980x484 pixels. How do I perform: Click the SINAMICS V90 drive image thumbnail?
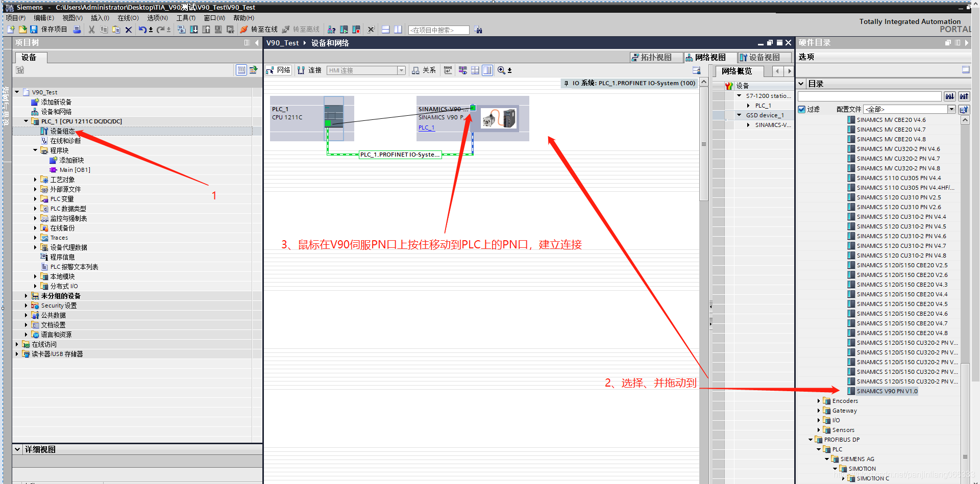click(500, 118)
